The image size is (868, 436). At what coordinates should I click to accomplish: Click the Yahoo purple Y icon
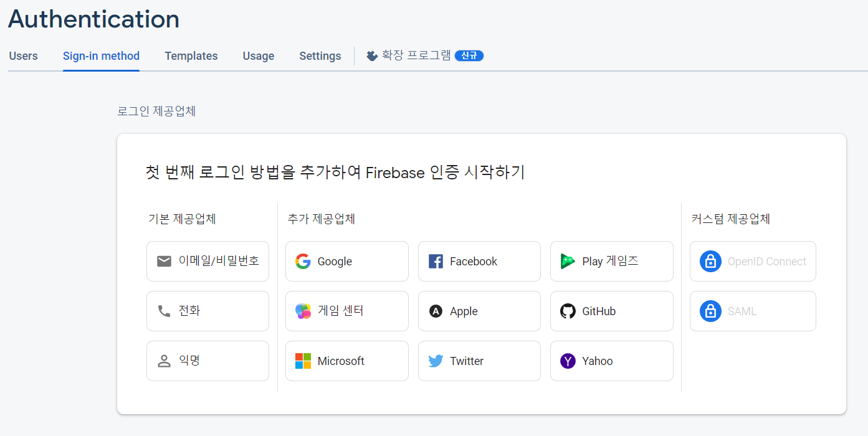568,361
